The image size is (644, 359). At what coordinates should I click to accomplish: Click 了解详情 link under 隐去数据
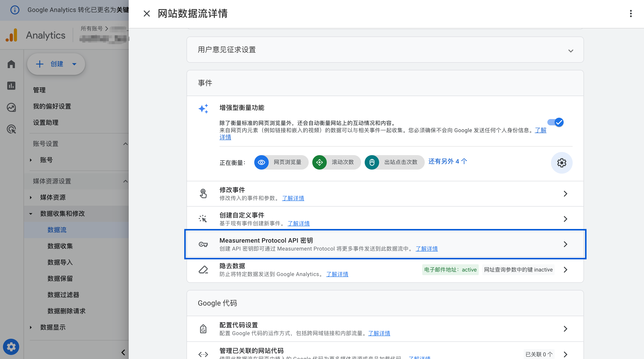(337, 274)
